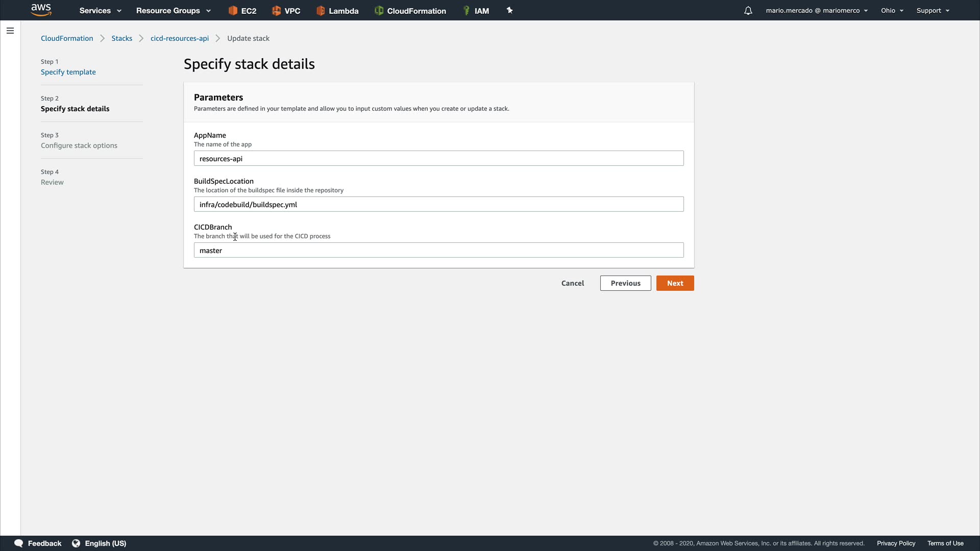Click the AWS logo home icon
The height and width of the screenshot is (551, 980).
(41, 10)
